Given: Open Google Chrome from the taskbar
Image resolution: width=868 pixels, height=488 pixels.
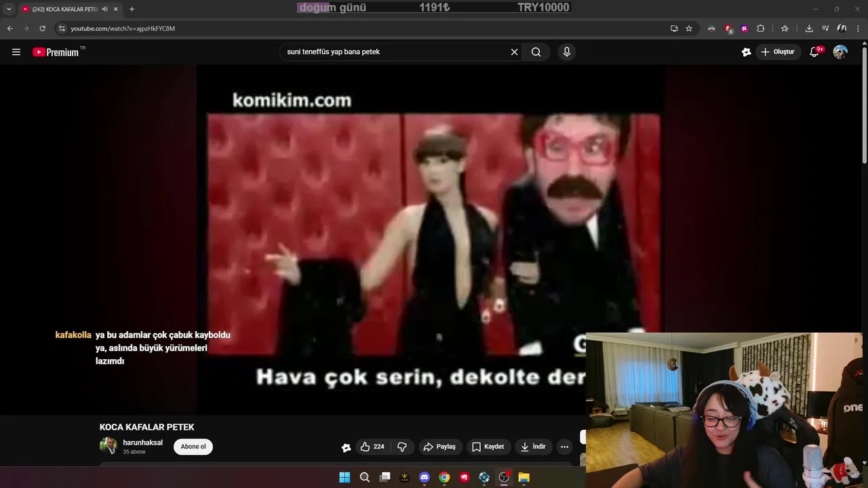Looking at the screenshot, I should click(444, 477).
